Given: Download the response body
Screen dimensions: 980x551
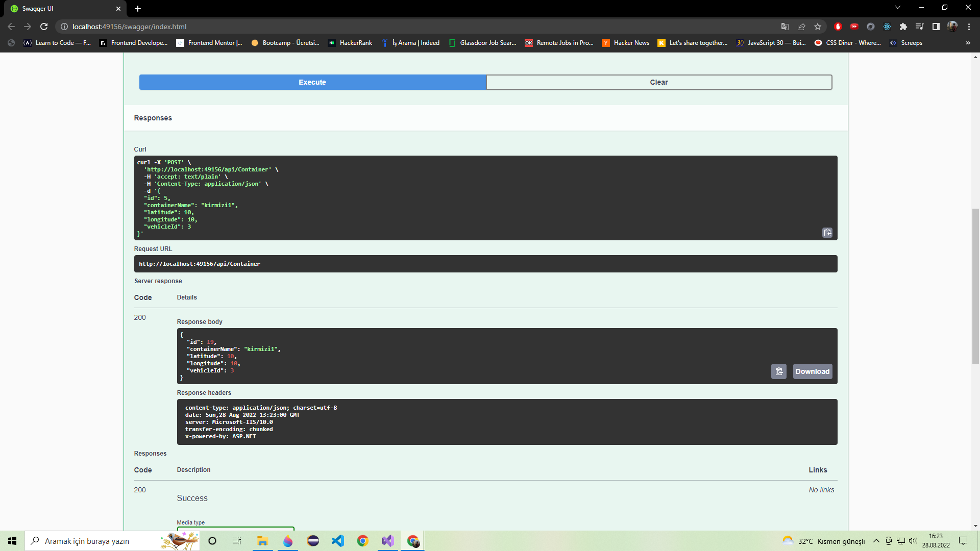Looking at the screenshot, I should (812, 371).
